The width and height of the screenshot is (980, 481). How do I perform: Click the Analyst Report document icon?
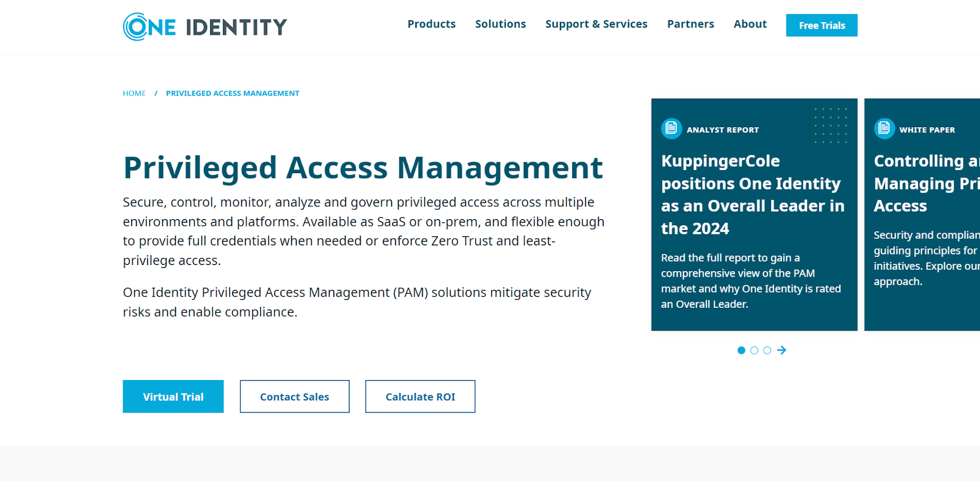[671, 129]
